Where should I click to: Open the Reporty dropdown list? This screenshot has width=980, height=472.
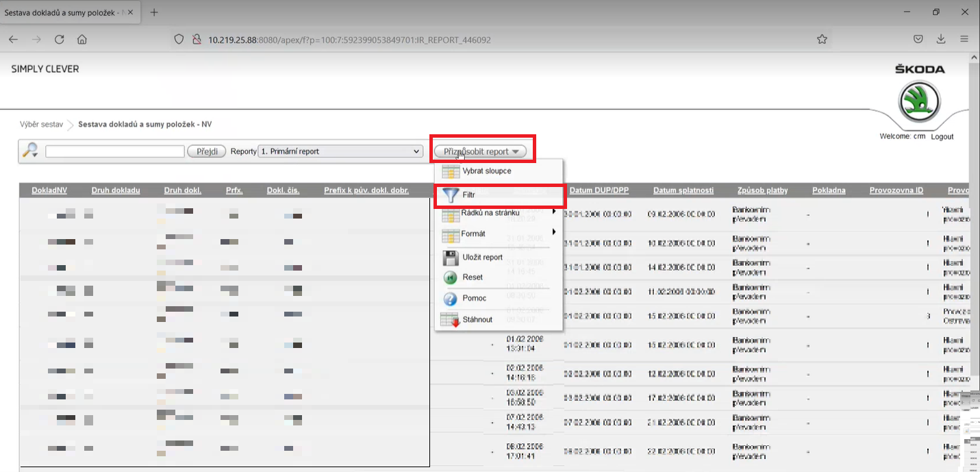[x=340, y=151]
